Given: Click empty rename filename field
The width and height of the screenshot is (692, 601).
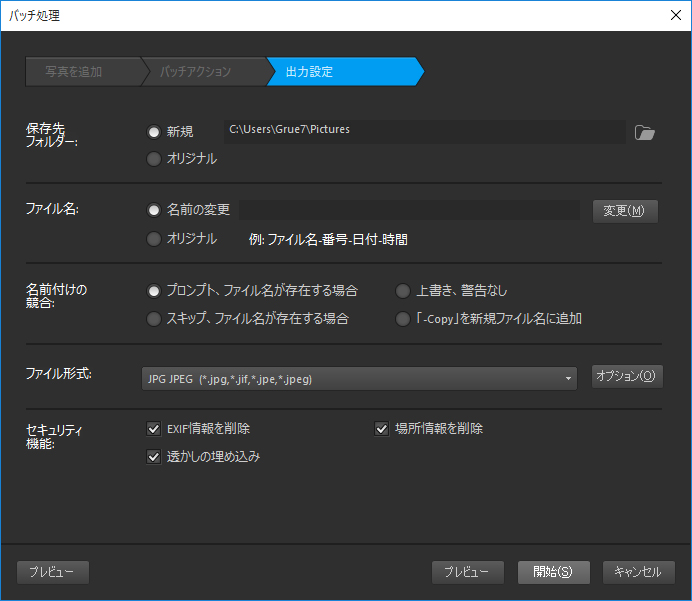Looking at the screenshot, I should pos(410,210).
